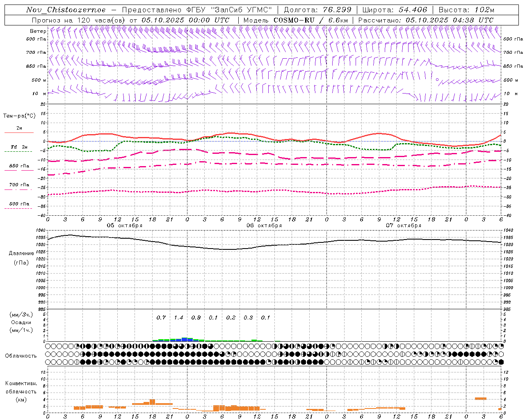The image size is (525, 420).
Task: Click the Td 2м dew point legend entry
Action: [x=19, y=147]
